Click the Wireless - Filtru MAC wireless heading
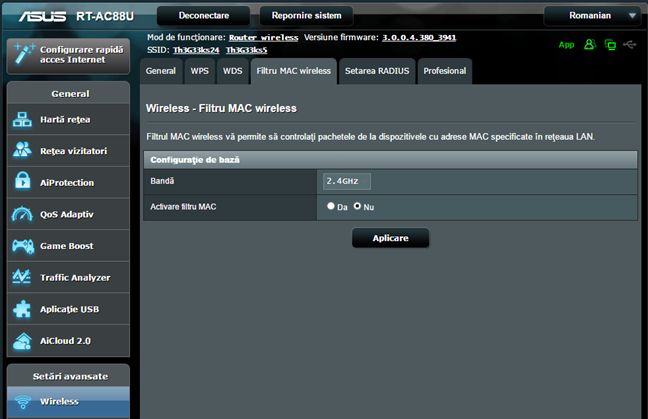The image size is (648, 419). click(x=221, y=108)
